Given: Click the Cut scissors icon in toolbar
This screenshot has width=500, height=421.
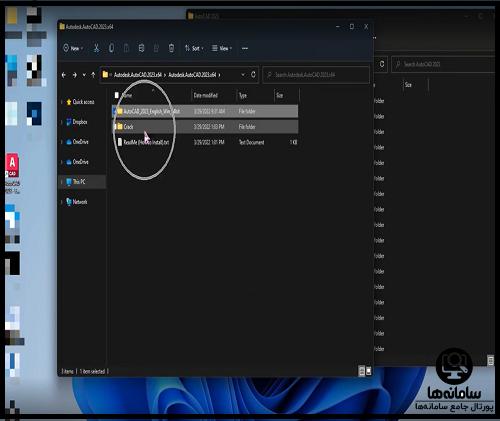Looking at the screenshot, I should point(96,48).
